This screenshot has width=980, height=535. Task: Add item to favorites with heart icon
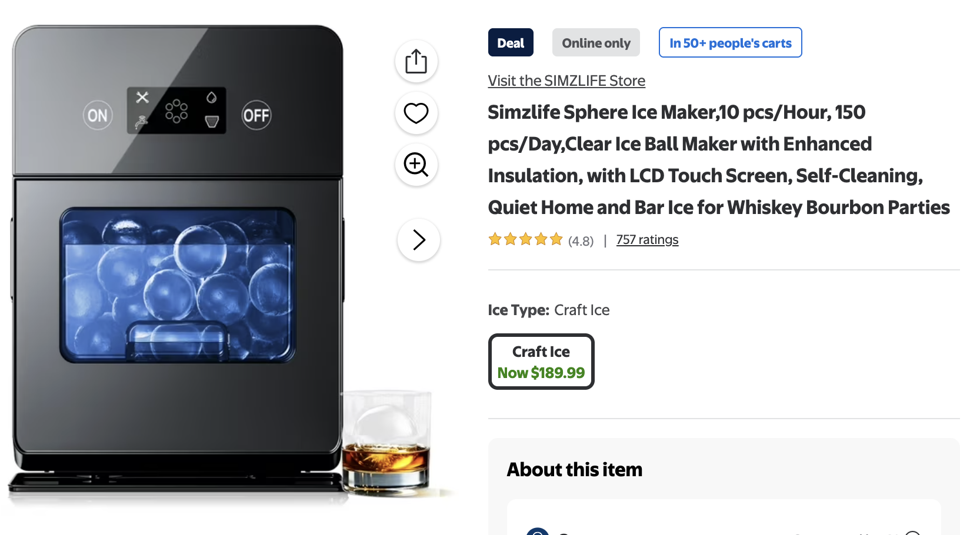[416, 113]
